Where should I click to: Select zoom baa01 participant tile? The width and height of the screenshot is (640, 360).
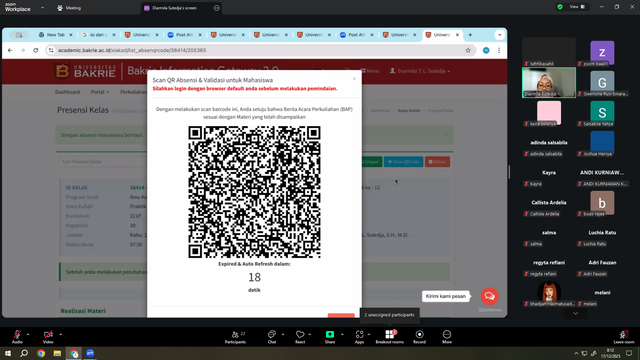coord(602,53)
